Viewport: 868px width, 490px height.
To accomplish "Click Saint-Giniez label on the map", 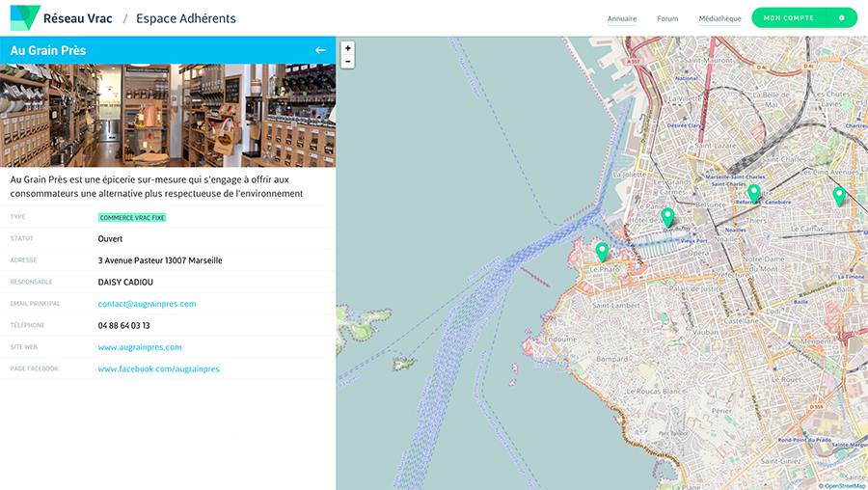I will point(780,461).
